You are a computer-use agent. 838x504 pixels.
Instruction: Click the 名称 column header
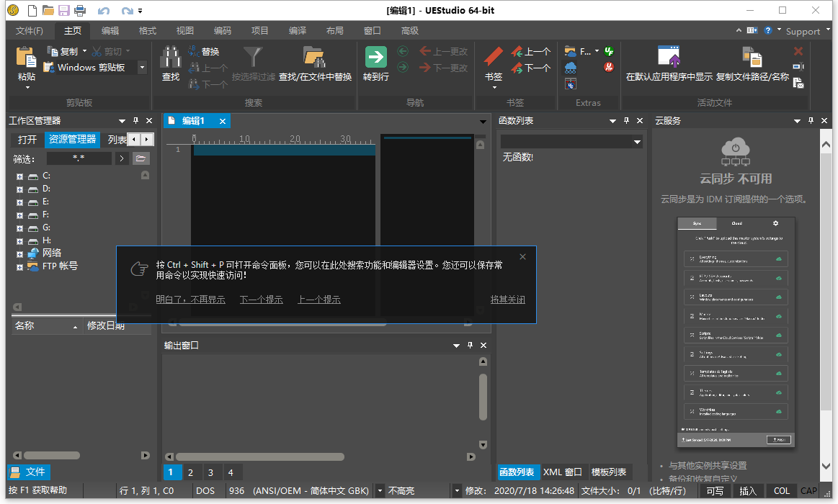coord(46,325)
